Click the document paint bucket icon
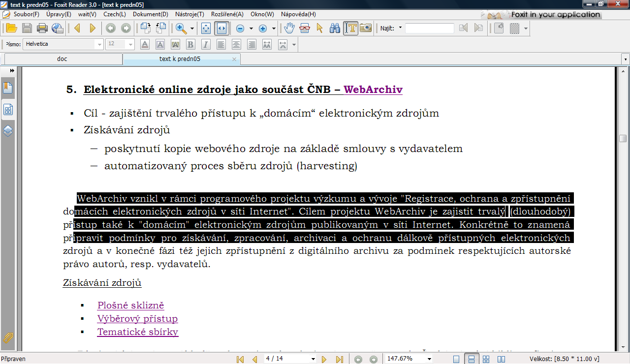This screenshot has width=630, height=364. tap(499, 28)
